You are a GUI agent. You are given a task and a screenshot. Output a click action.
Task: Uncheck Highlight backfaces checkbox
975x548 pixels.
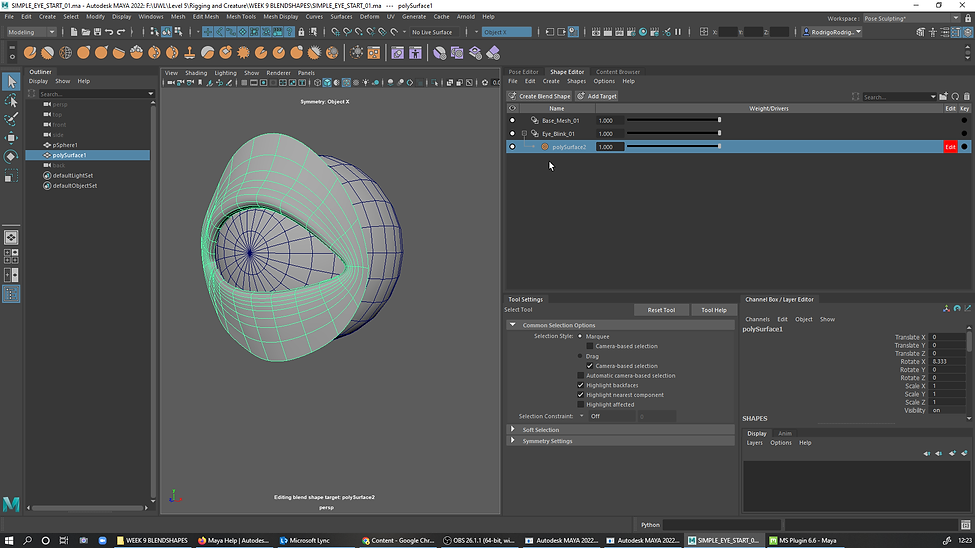pos(580,385)
